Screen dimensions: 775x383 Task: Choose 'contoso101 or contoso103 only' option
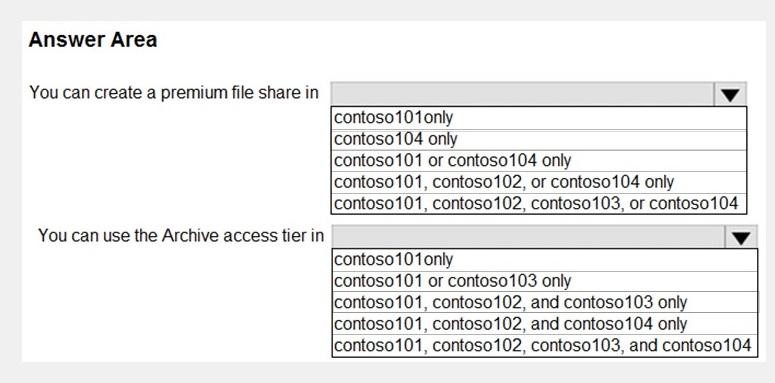[x=544, y=281]
